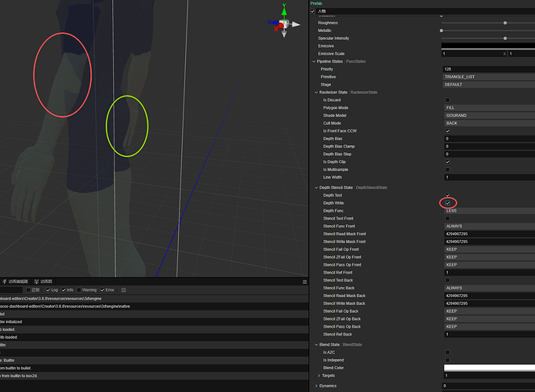The image size is (535, 392).
Task: Enable the Warning filter checkbox in the console
Action: click(78, 290)
